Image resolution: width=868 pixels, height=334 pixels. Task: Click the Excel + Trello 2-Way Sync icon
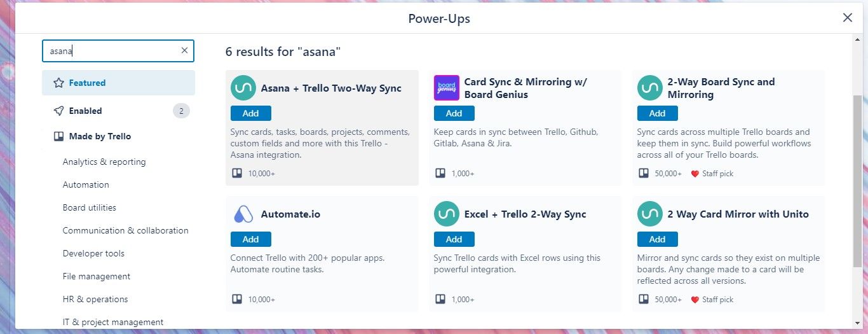(446, 214)
